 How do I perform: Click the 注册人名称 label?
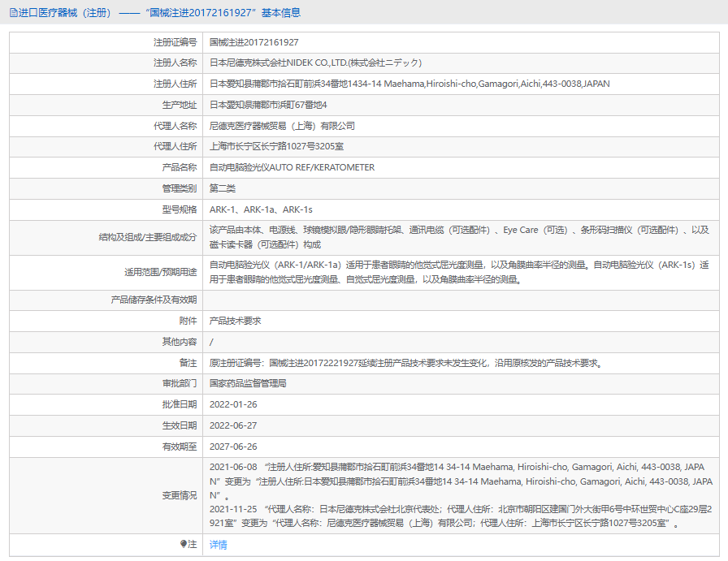[175, 63]
